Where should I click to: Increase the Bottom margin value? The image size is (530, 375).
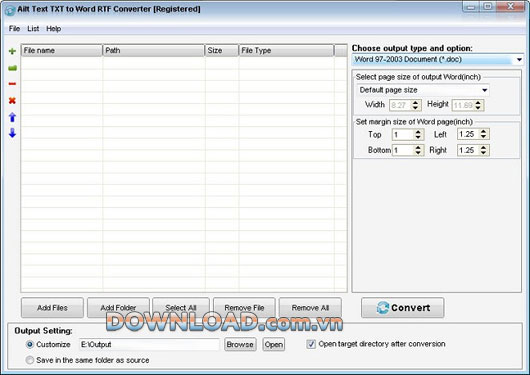418,147
